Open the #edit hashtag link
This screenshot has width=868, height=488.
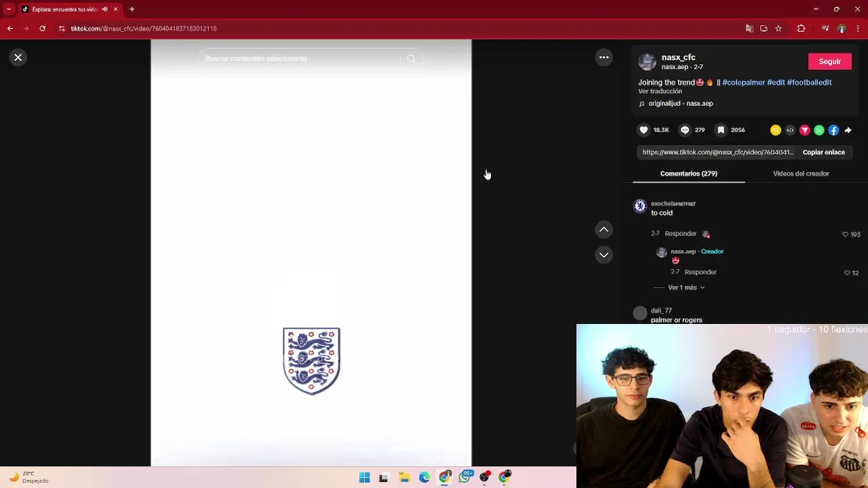(x=776, y=83)
